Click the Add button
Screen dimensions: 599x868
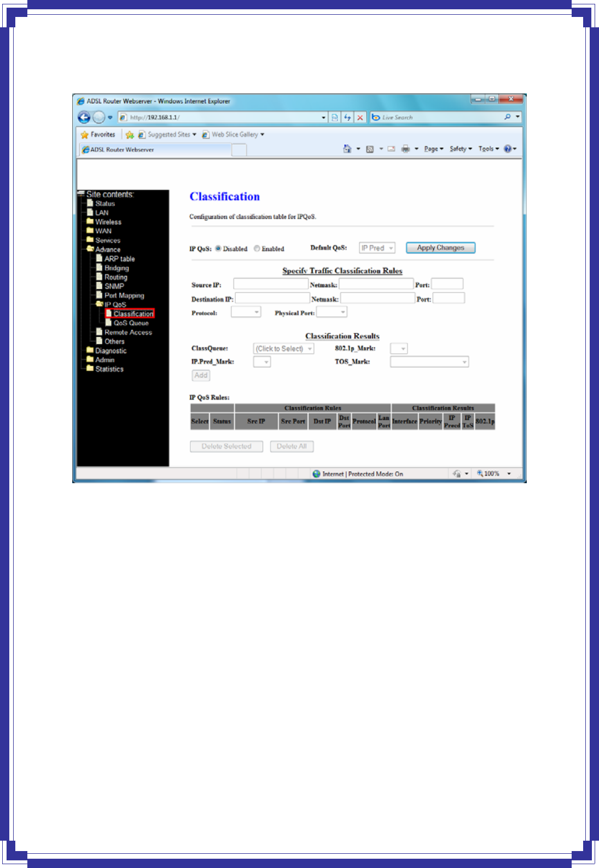point(201,375)
